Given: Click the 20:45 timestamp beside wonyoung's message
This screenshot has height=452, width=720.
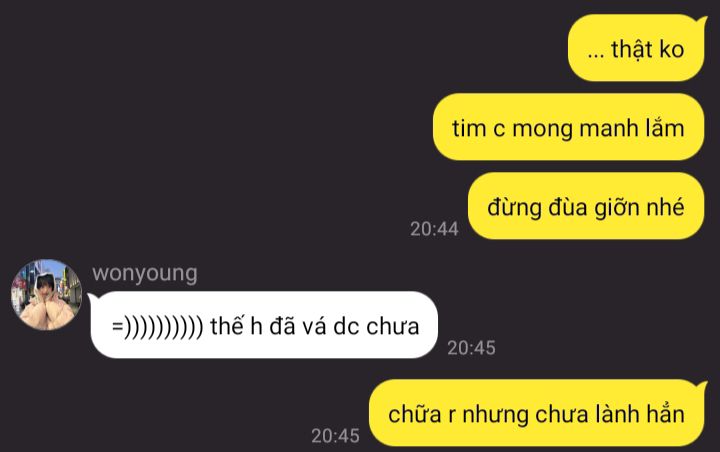Looking at the screenshot, I should coord(471,348).
